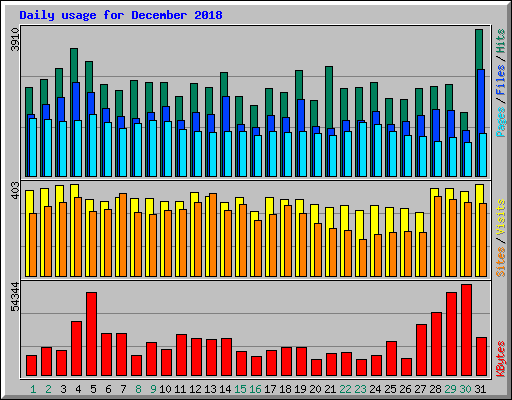The height and width of the screenshot is (400, 512).
Task: Click day 17 label on the x-axis
Action: (x=270, y=389)
